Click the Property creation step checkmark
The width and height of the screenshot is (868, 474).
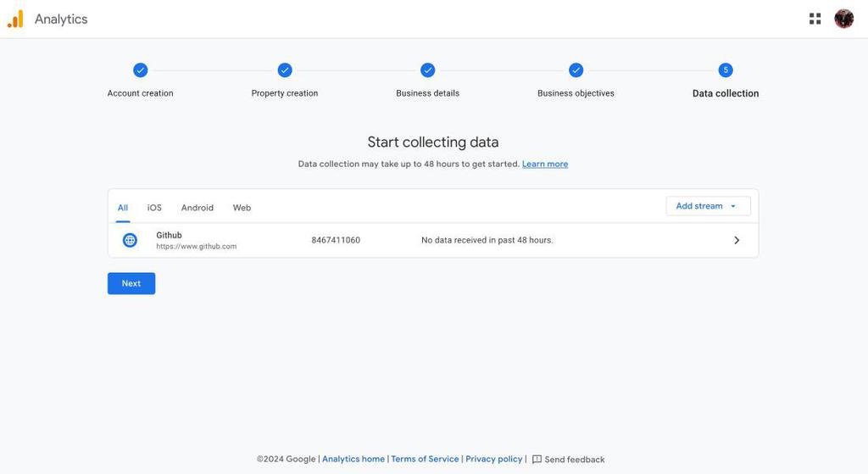click(285, 70)
